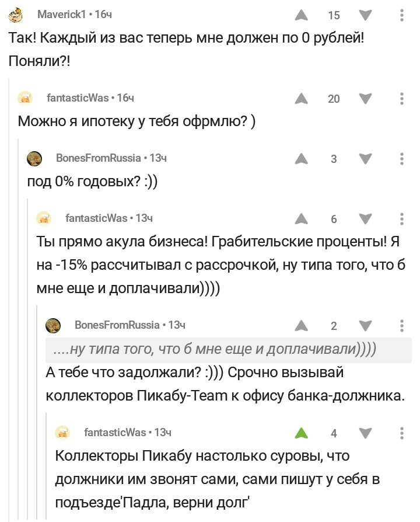The image size is (420, 522).
Task: Open more options on the 0% comment
Action: click(402, 159)
